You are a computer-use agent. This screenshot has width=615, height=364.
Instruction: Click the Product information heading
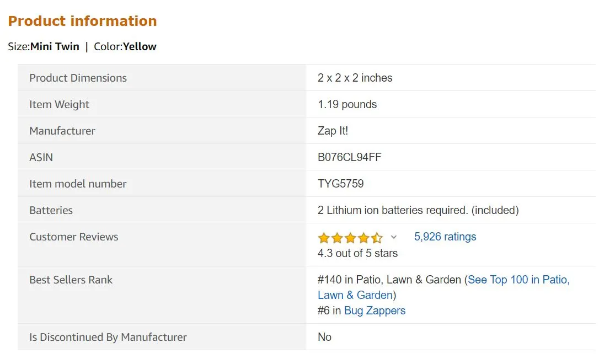pyautogui.click(x=82, y=21)
